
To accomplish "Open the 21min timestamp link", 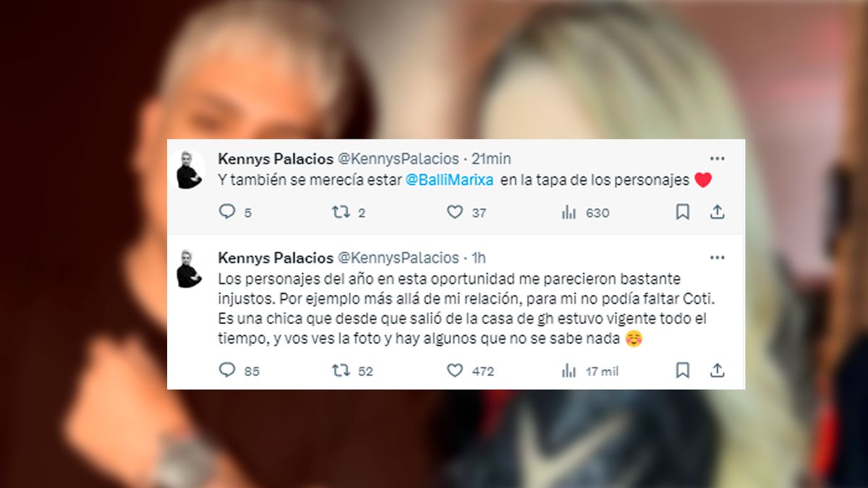I will click(x=491, y=158).
